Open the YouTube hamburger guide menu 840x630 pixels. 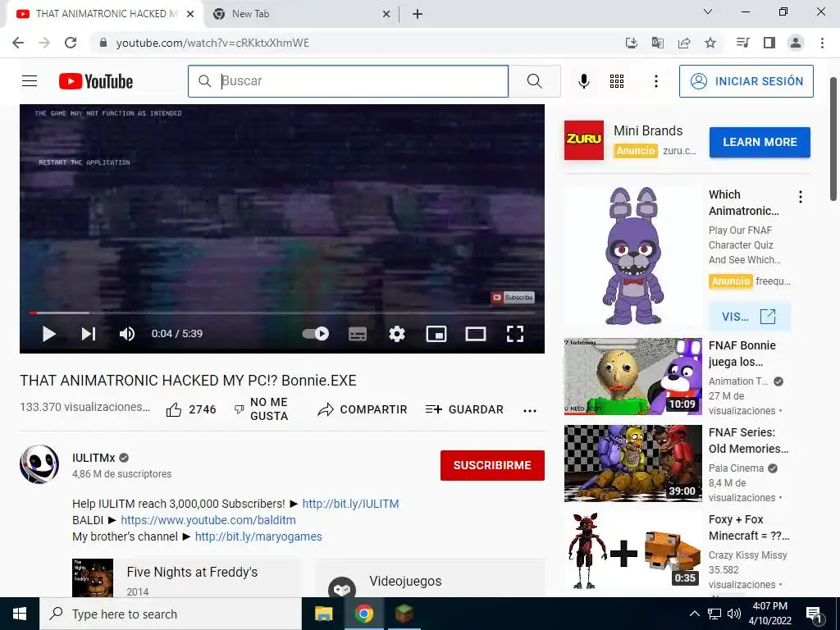(x=30, y=81)
